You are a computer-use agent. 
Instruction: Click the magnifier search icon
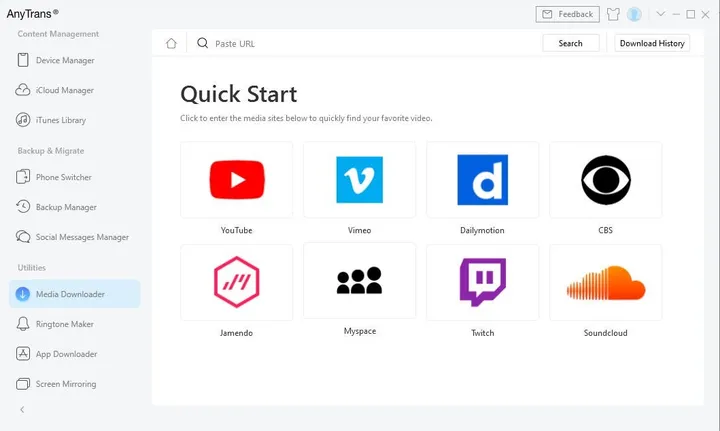coord(202,43)
